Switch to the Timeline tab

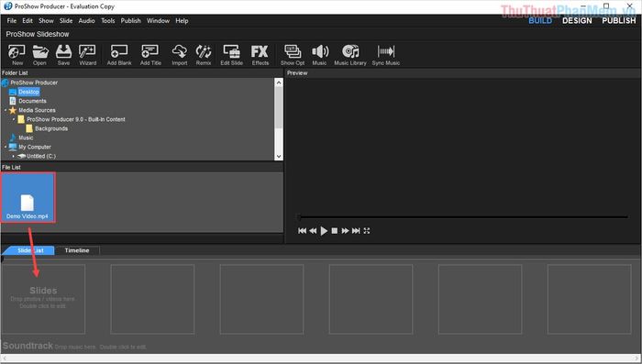[77, 250]
